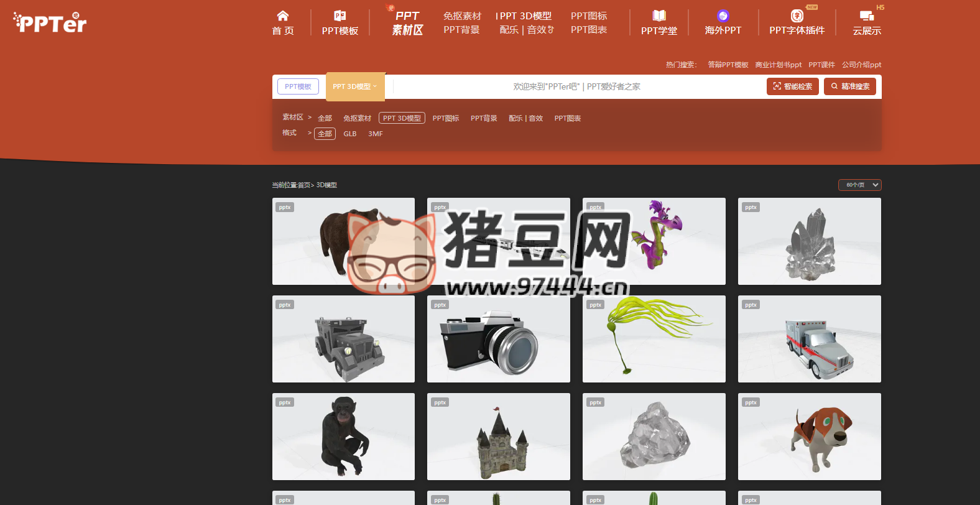Click the hot search 公司介绍ppt
Screen dimensions: 980x505
861,65
